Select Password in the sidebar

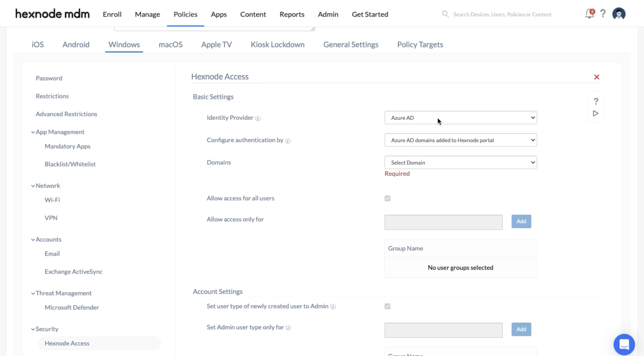click(x=49, y=78)
